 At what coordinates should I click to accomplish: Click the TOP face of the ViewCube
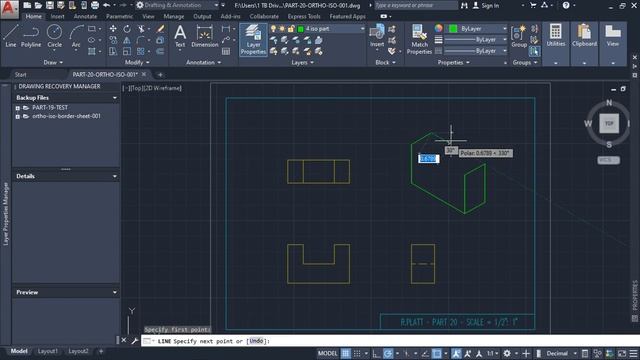609,123
